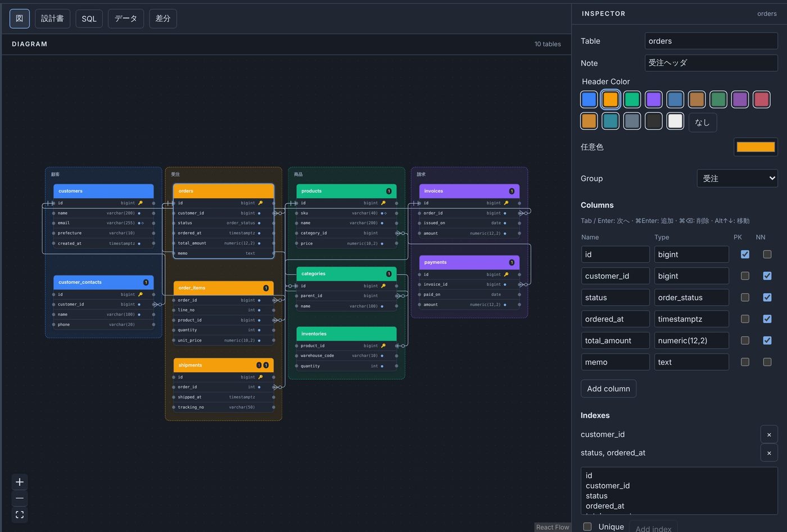Viewport: 787px width, 532px height.
Task: Switch to the 図 diagram tab
Action: (20, 19)
